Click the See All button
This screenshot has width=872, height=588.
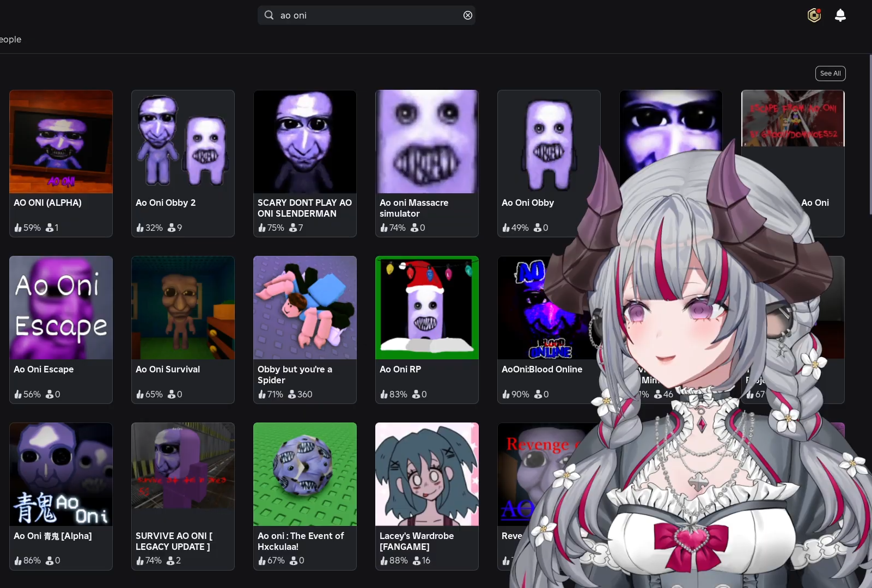831,73
